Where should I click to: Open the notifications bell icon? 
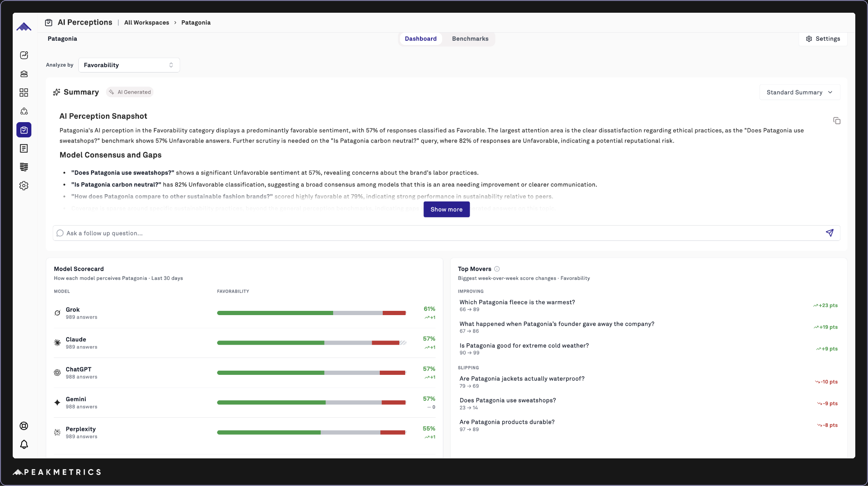[24, 444]
